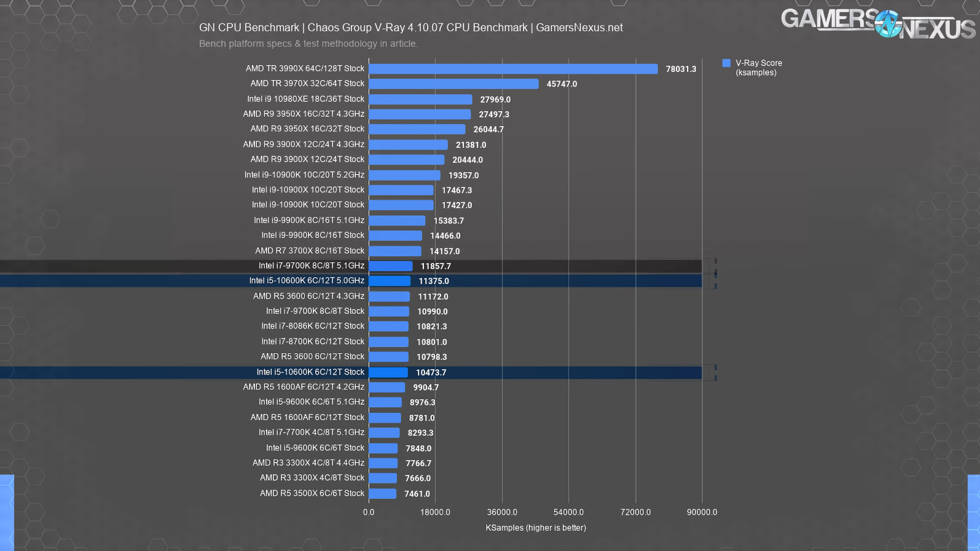Click the 18000.0 axis tick label
Screen dimensions: 980x551
[x=435, y=512]
